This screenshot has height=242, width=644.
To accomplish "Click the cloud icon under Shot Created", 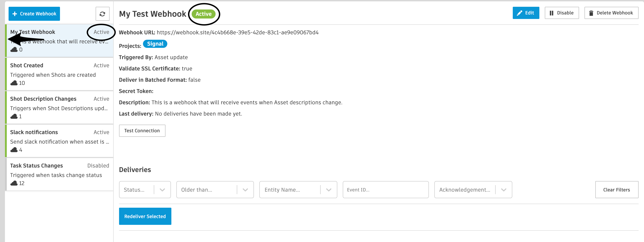I will (14, 83).
